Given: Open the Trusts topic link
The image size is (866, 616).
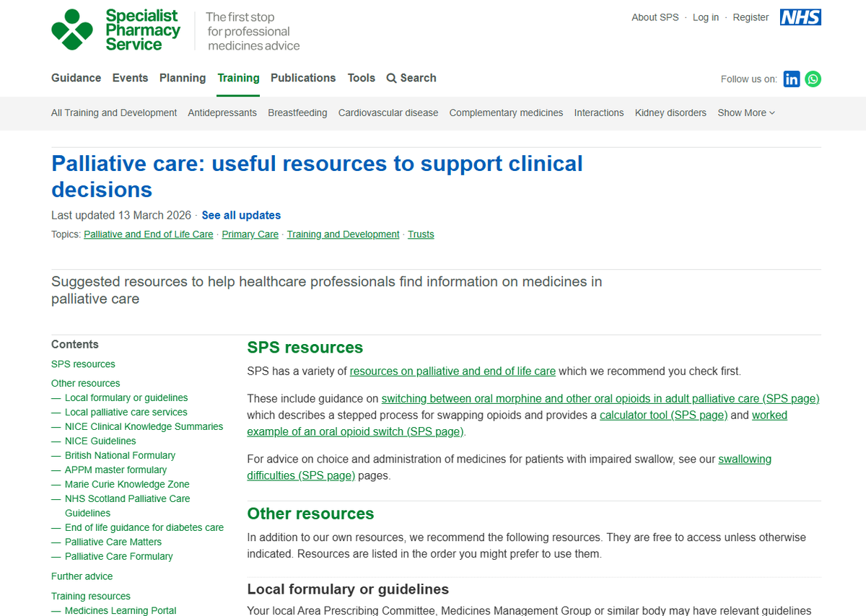Looking at the screenshot, I should [421, 234].
